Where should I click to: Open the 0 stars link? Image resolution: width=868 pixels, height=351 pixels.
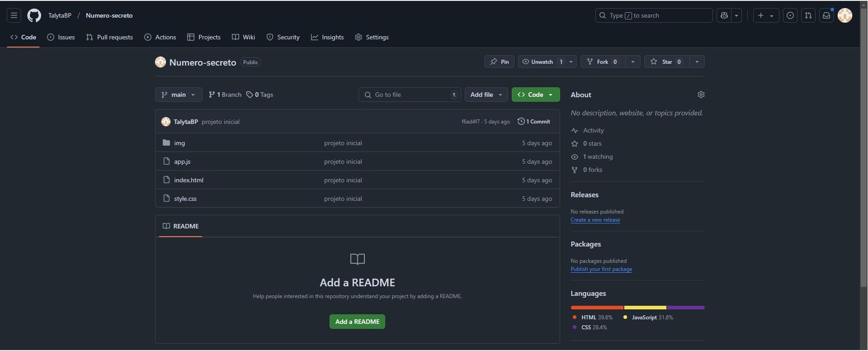(x=586, y=143)
